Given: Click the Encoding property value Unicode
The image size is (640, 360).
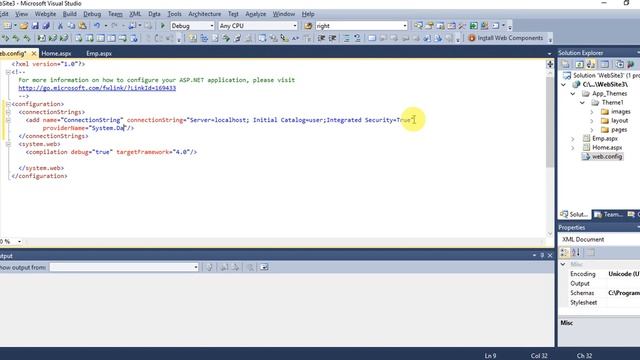Looking at the screenshot, I should coord(624,274).
